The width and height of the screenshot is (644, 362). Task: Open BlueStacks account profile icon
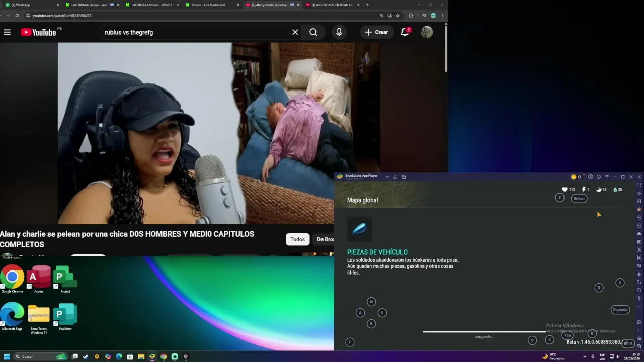[x=591, y=177]
